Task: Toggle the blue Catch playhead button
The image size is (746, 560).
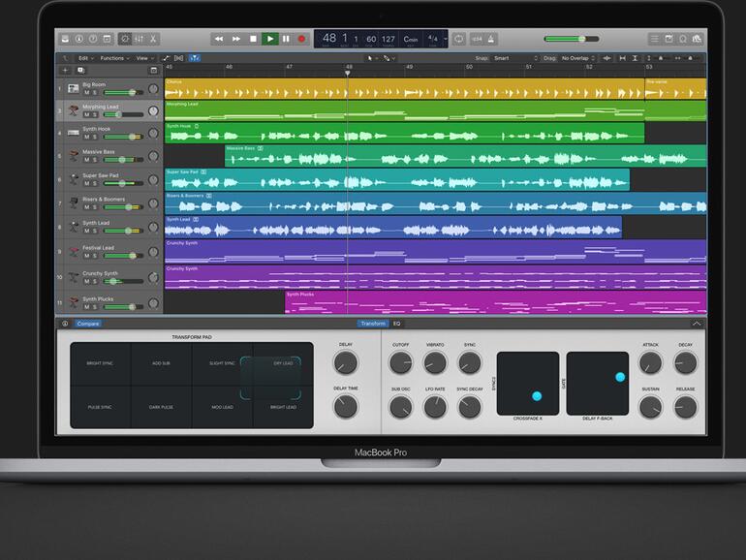Action: [195, 58]
